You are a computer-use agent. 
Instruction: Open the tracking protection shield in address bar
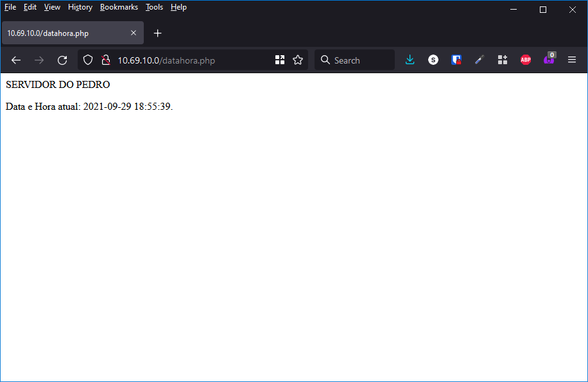coord(87,60)
